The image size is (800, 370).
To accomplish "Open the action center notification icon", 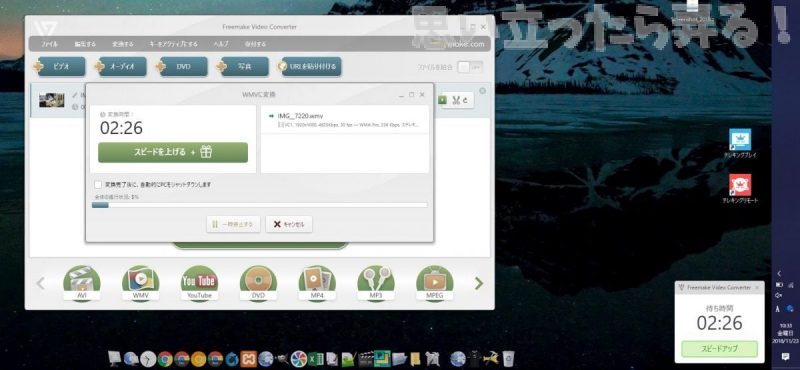I will click(785, 357).
